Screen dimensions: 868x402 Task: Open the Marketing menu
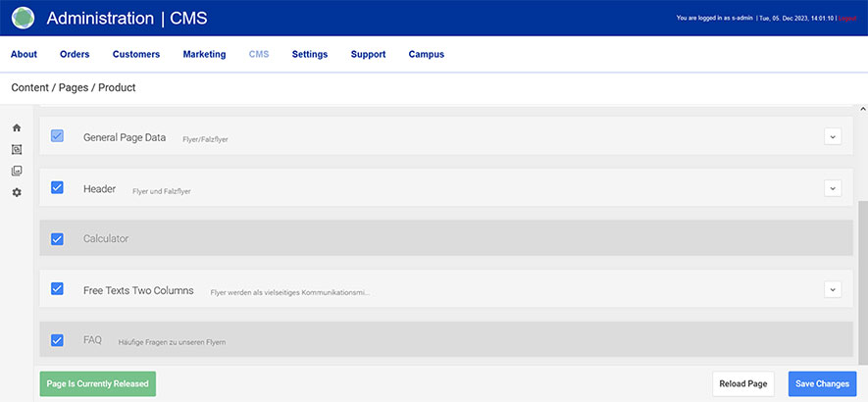[x=204, y=55]
